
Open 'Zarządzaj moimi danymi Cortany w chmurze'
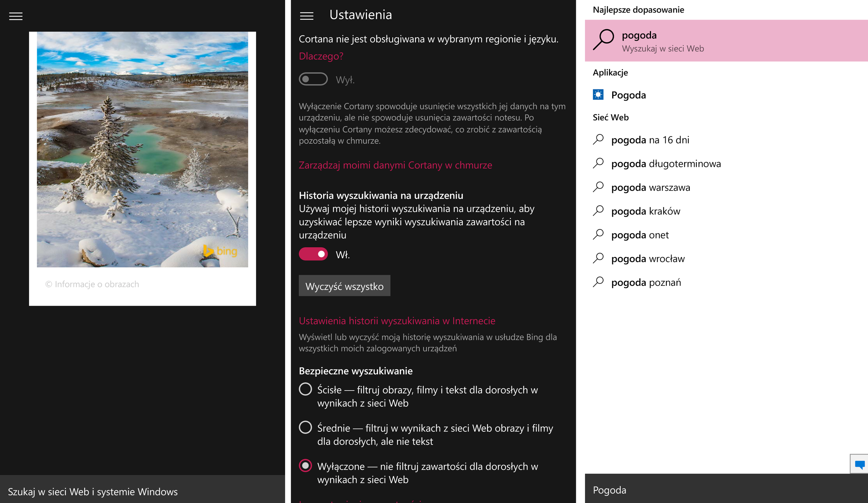(x=395, y=165)
